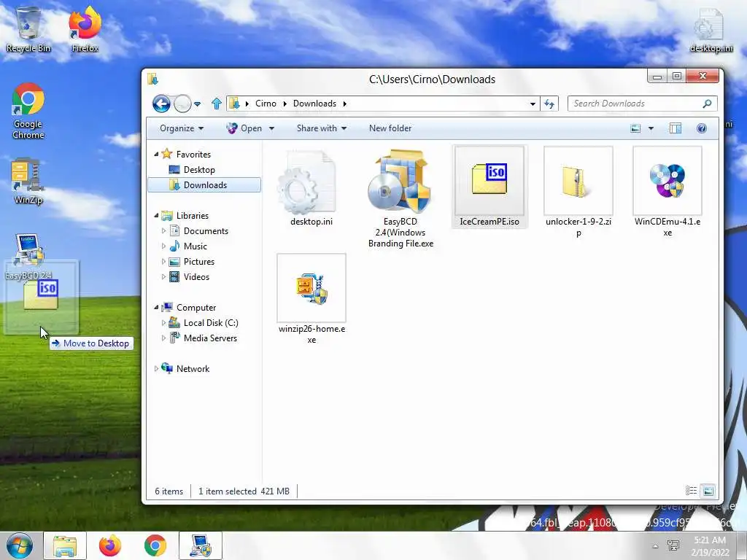Select EasyBCD 2.4 installer file

pyautogui.click(x=400, y=198)
